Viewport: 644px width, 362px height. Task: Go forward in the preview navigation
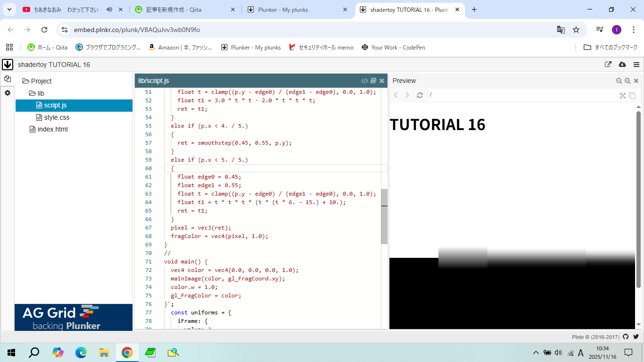click(x=407, y=95)
